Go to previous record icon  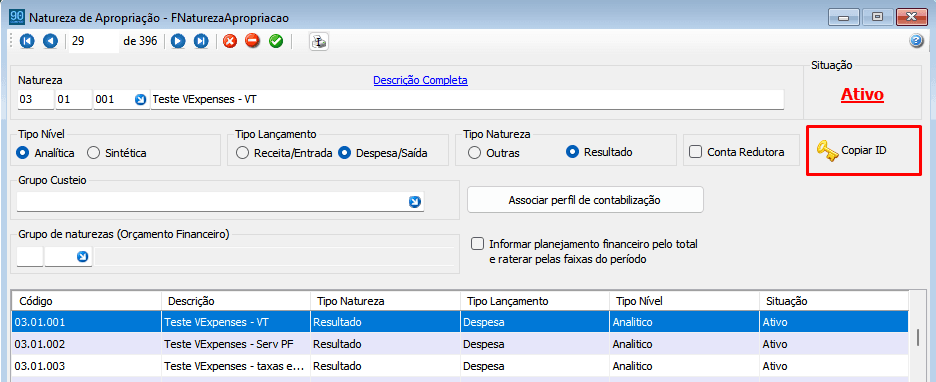pos(50,41)
